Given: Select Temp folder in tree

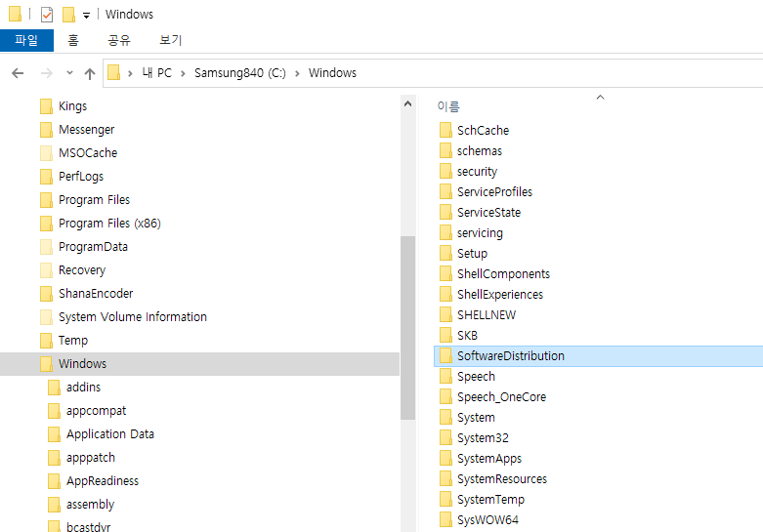Looking at the screenshot, I should (73, 340).
